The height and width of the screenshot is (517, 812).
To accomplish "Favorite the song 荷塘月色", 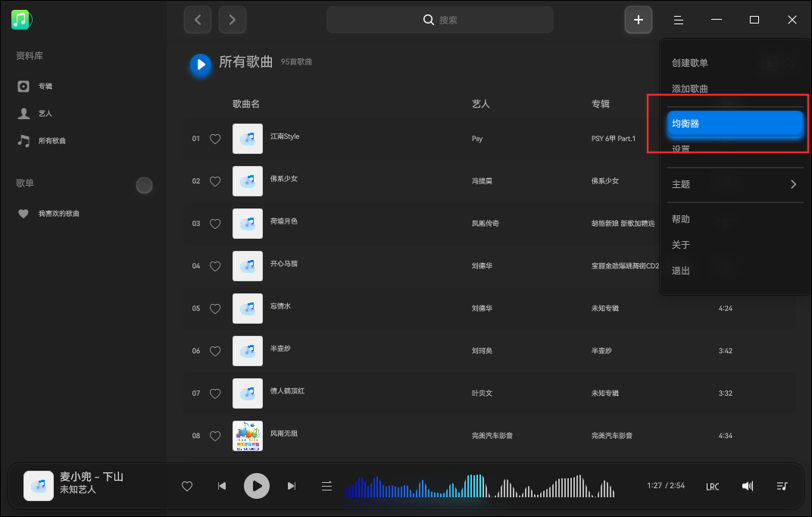I will click(215, 224).
